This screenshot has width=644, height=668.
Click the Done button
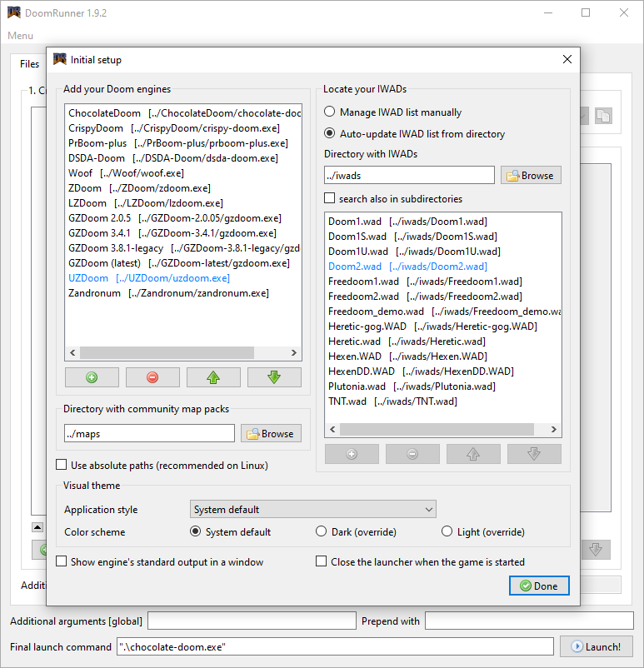539,586
